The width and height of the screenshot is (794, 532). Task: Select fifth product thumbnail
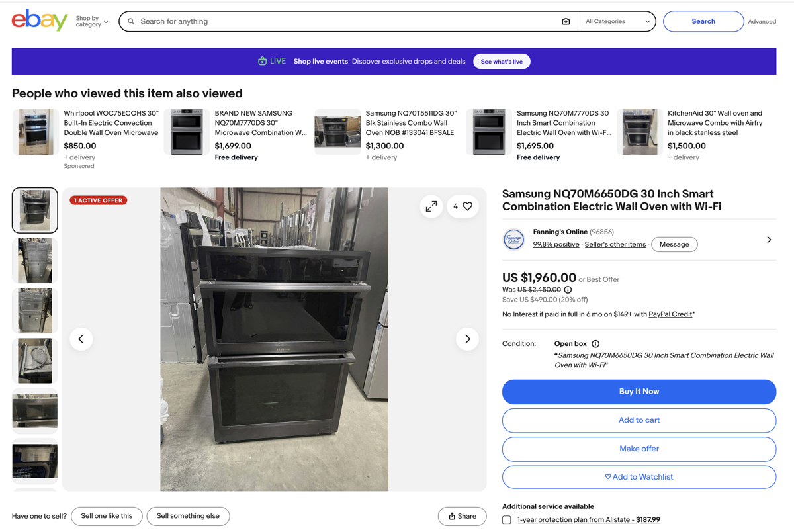coord(35,411)
